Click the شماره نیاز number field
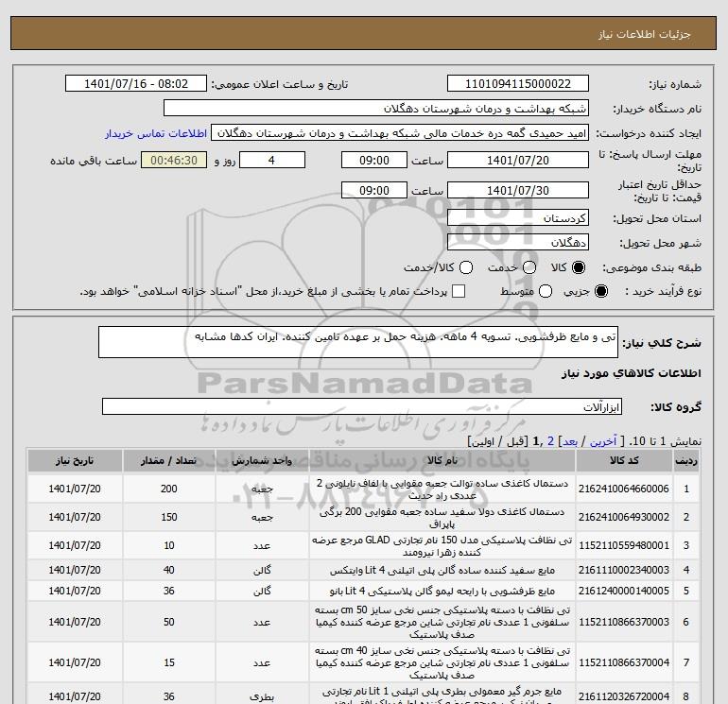The height and width of the screenshot is (704, 728). point(518,84)
